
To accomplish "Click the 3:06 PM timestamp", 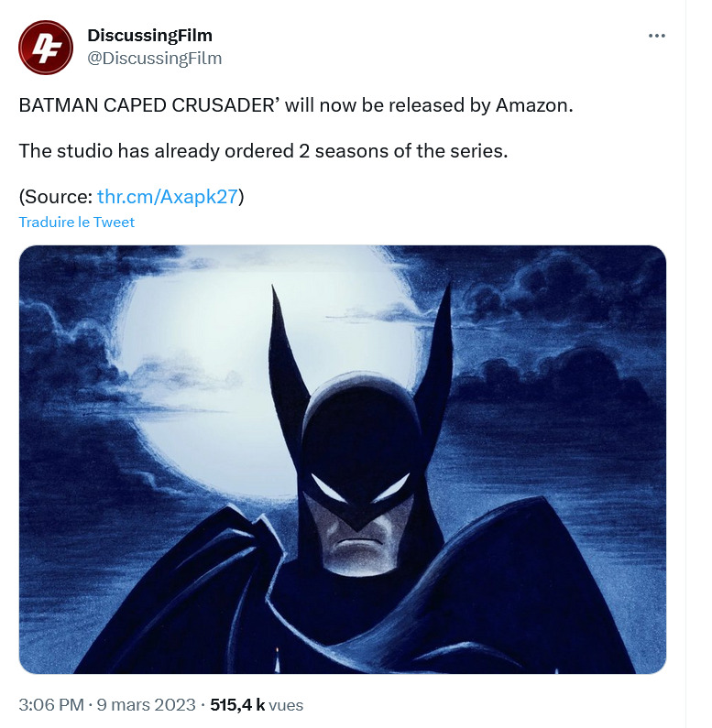I will 51,705.
